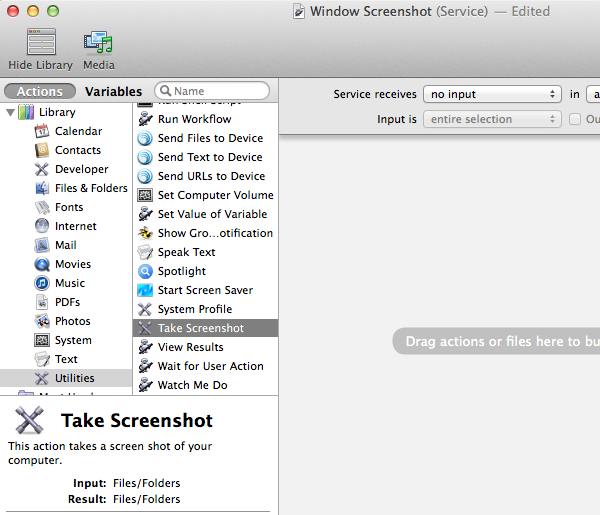Open the application dropdown after 'in'
This screenshot has height=515, width=600.
click(x=593, y=94)
